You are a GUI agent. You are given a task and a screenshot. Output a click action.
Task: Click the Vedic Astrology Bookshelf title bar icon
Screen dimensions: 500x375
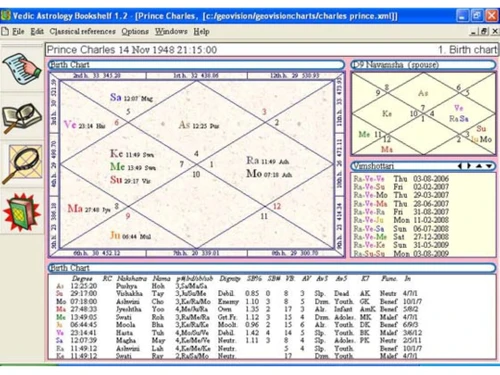click(x=6, y=15)
